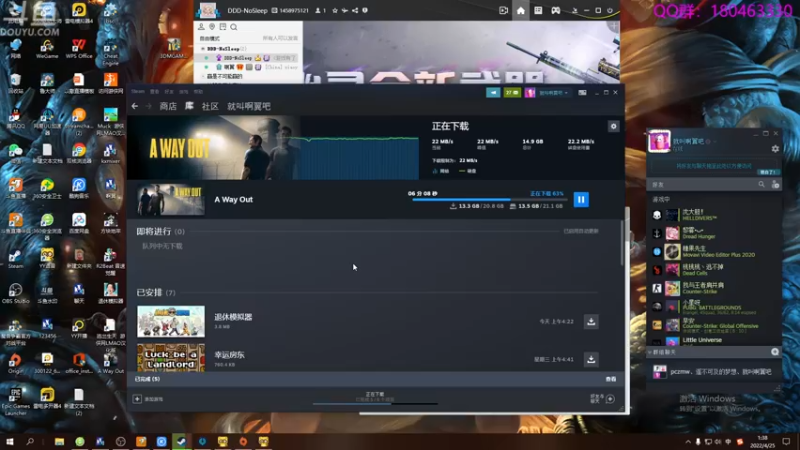Image resolution: width=800 pixels, height=450 pixels.
Task: Open 社区 tab in Steam
Action: pyautogui.click(x=210, y=106)
